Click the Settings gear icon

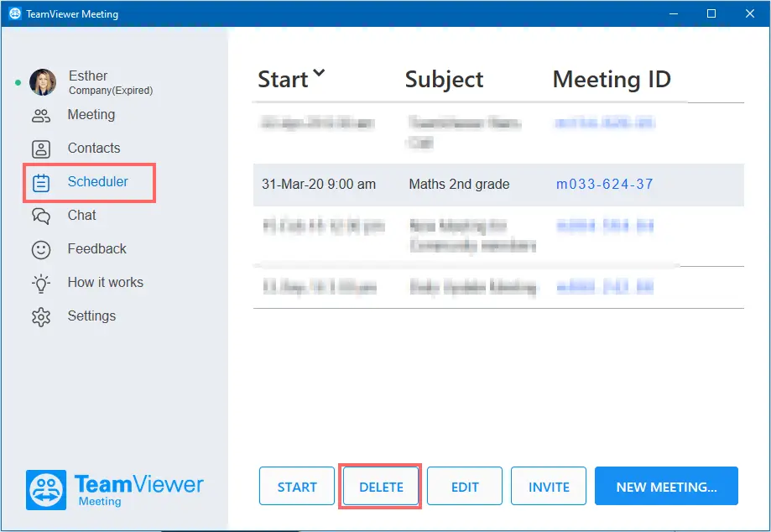[x=41, y=317]
